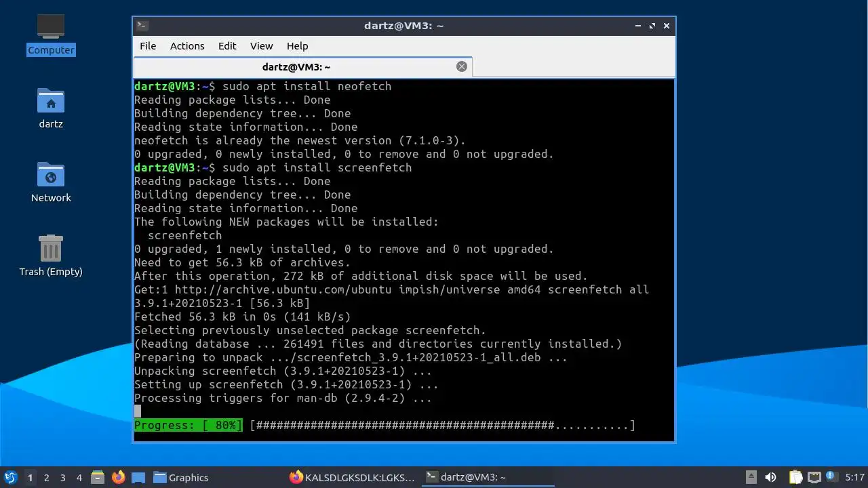Select the dartz@VM3 terminal taskbar entry
868x488 pixels.
click(x=487, y=477)
